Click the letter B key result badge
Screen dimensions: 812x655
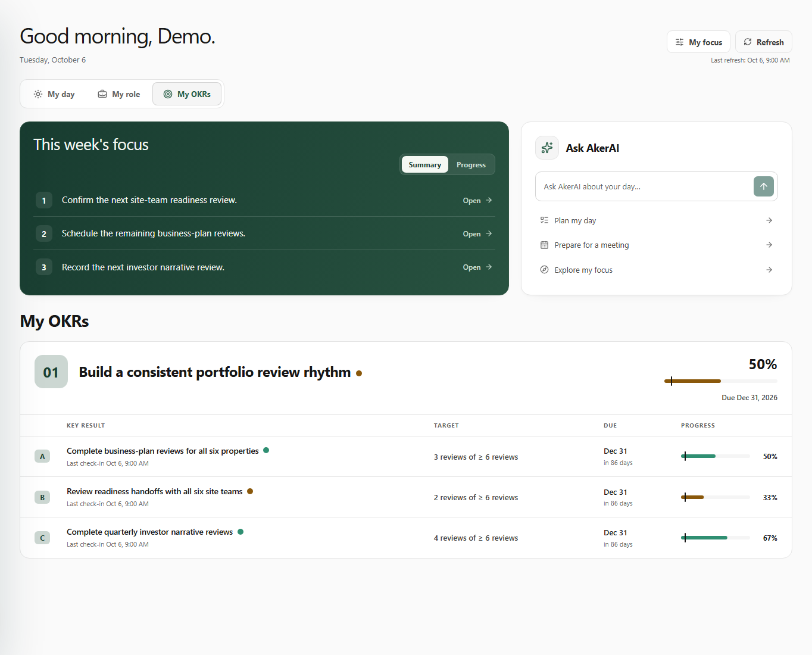click(42, 497)
